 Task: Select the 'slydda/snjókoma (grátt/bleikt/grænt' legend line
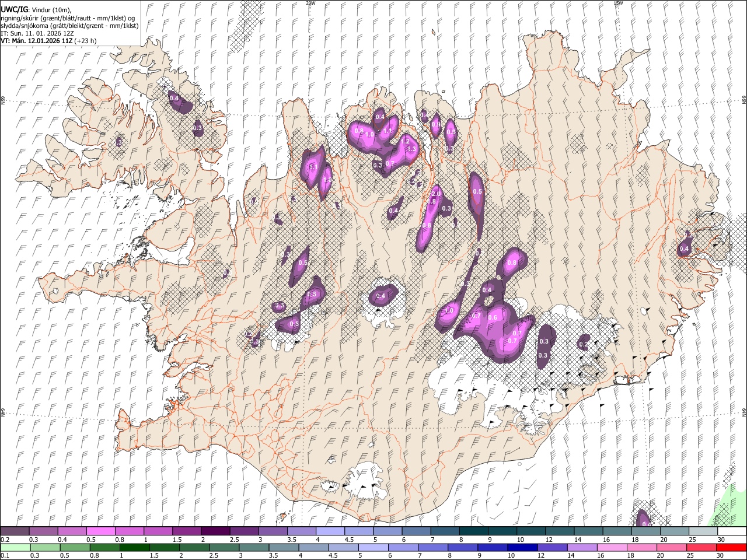pos(69,26)
